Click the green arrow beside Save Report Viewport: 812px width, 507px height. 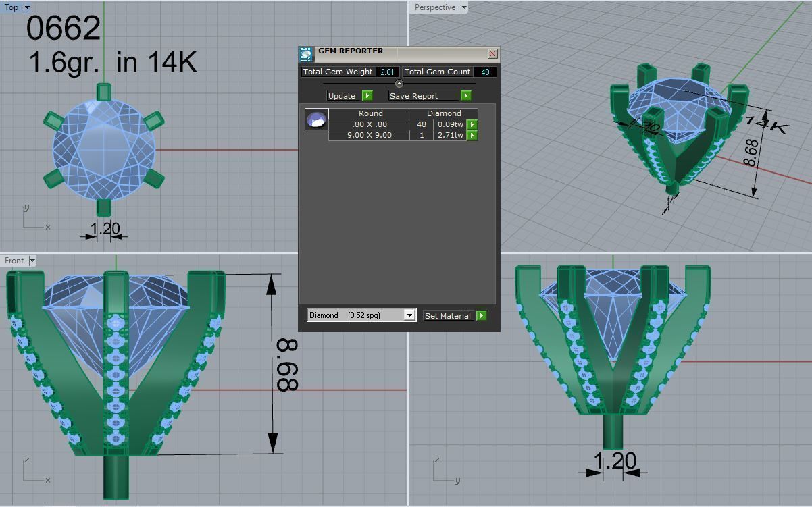click(x=465, y=95)
